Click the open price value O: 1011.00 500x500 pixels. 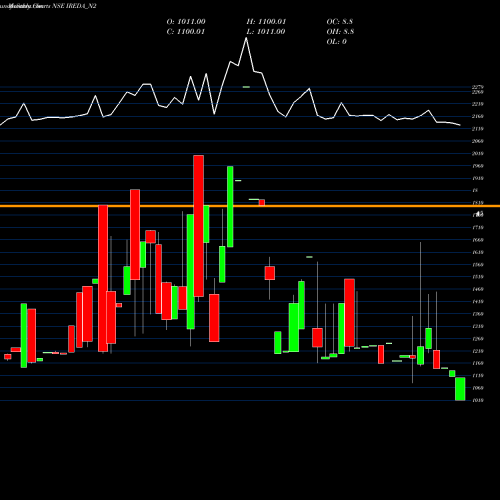point(186,22)
